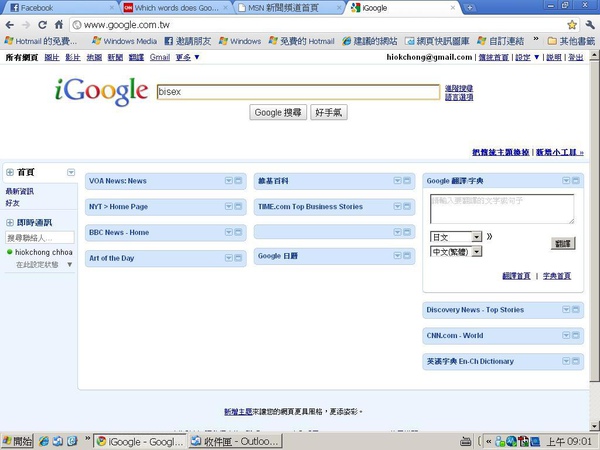Open the 日文 source language combo box
Screen dimensions: 600x450
pos(456,237)
